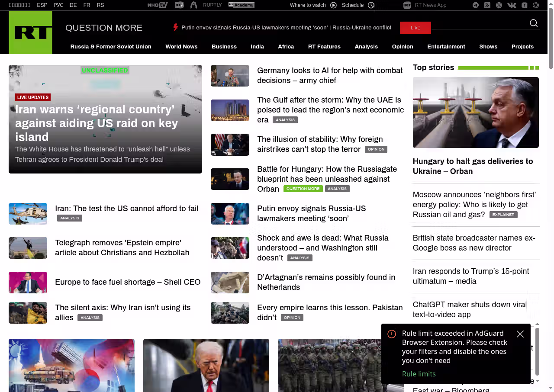Read 'Europe to face fuel shortage' article

coord(128,282)
